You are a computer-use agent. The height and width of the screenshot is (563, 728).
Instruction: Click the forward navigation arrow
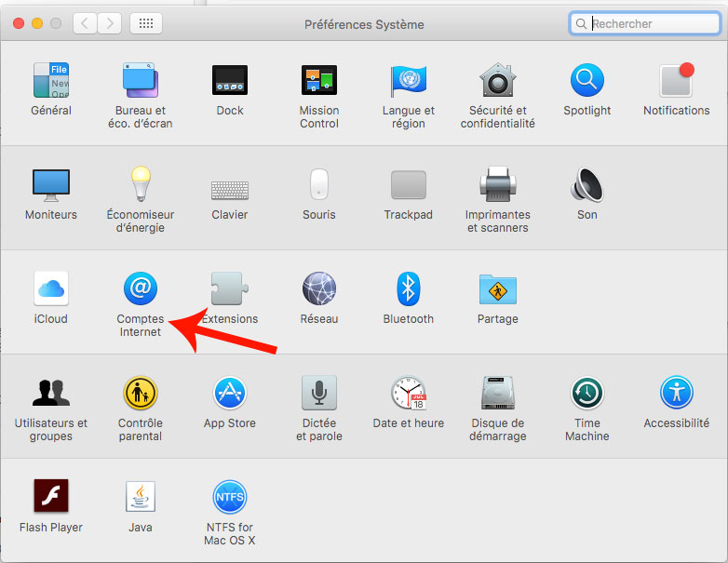coord(109,23)
